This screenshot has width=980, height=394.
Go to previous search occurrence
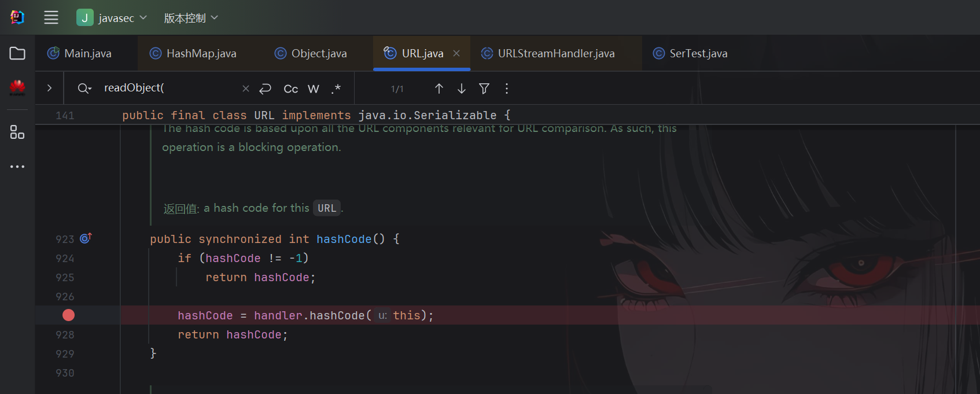[x=439, y=89]
